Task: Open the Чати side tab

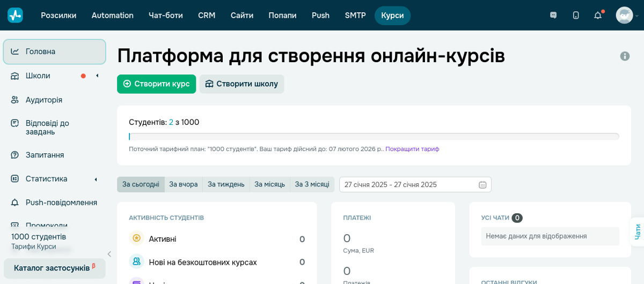Action: click(638, 231)
